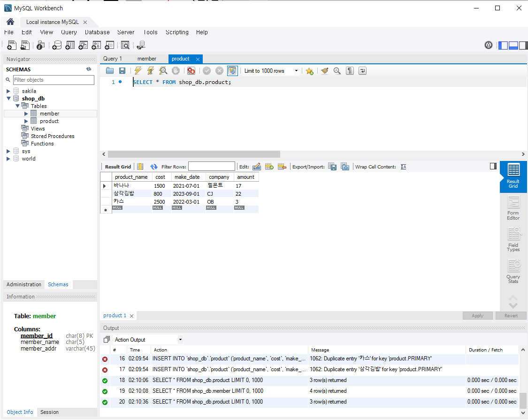
Task: Open SQL script file in new tab
Action: [x=25, y=45]
